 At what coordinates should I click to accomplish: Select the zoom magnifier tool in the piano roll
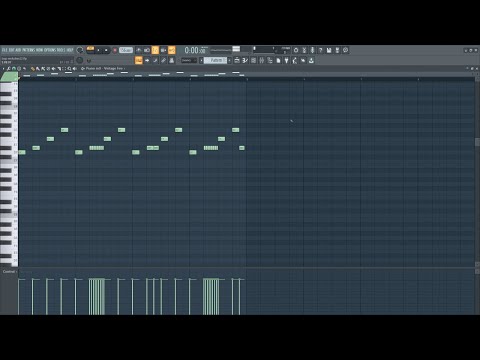[69, 69]
